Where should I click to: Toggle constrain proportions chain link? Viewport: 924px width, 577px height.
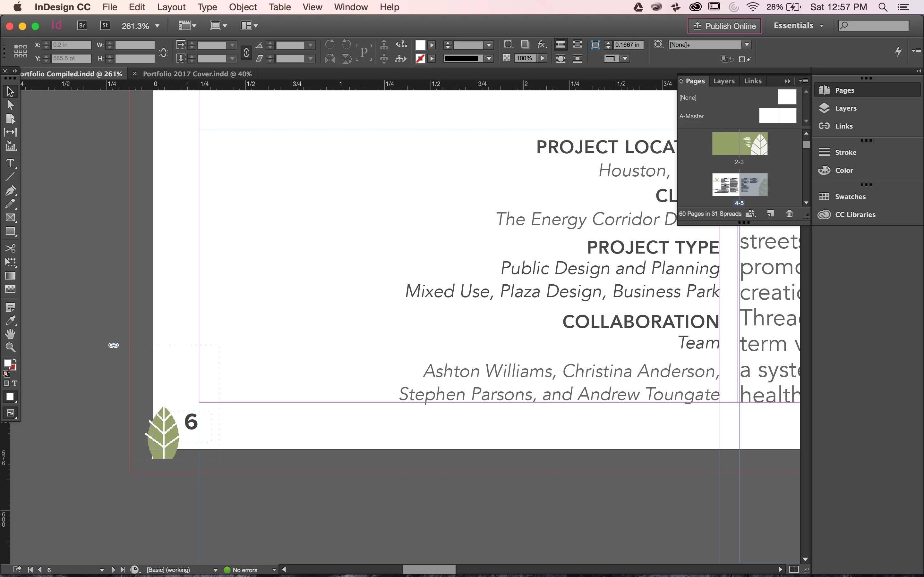(x=246, y=52)
